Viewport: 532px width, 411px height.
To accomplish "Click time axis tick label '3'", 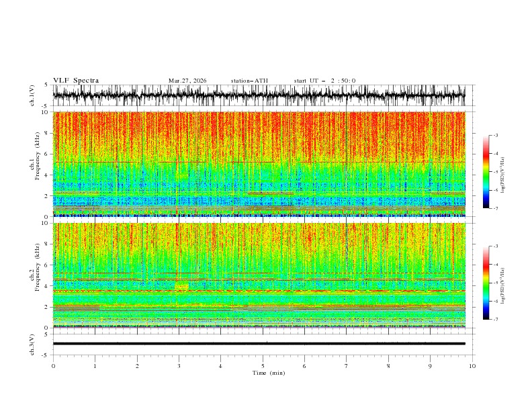I will [x=179, y=366].
